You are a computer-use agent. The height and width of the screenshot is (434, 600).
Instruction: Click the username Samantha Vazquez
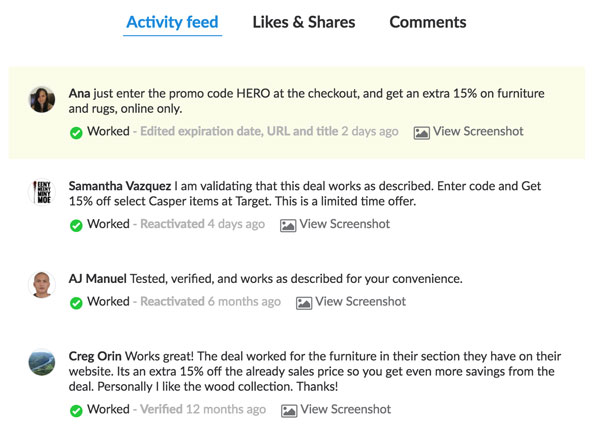[119, 185]
